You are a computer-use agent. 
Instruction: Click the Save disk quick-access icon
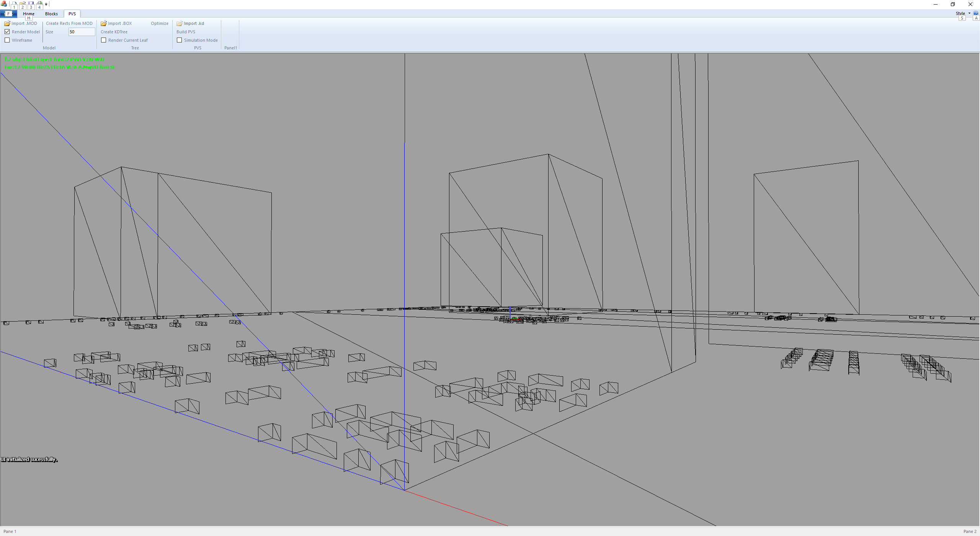(31, 4)
